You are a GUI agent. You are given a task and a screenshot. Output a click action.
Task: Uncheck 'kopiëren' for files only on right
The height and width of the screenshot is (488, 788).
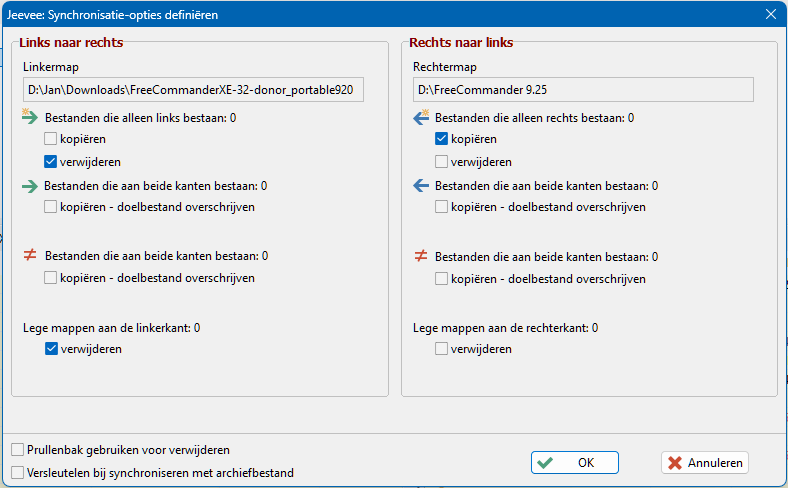441,139
